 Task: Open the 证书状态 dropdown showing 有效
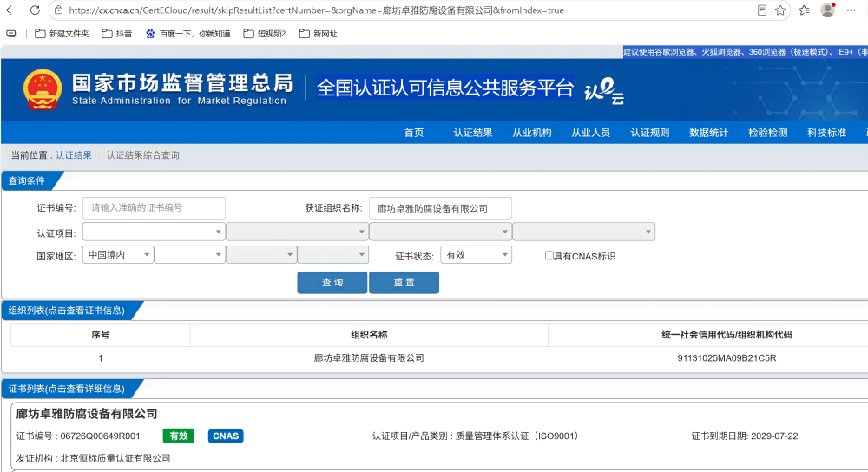[476, 254]
